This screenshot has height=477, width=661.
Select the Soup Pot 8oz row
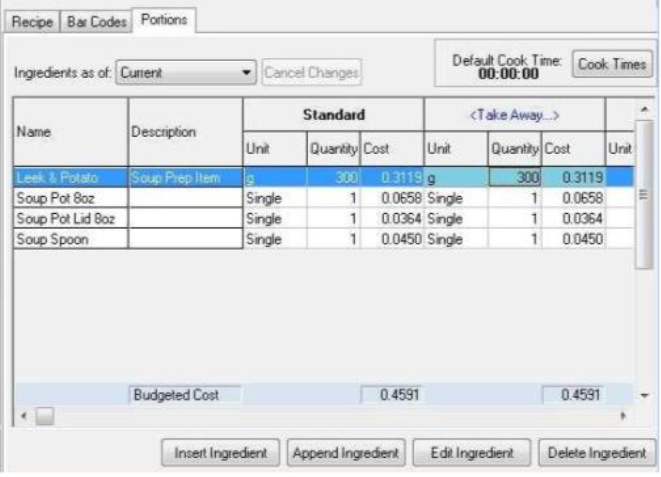68,196
